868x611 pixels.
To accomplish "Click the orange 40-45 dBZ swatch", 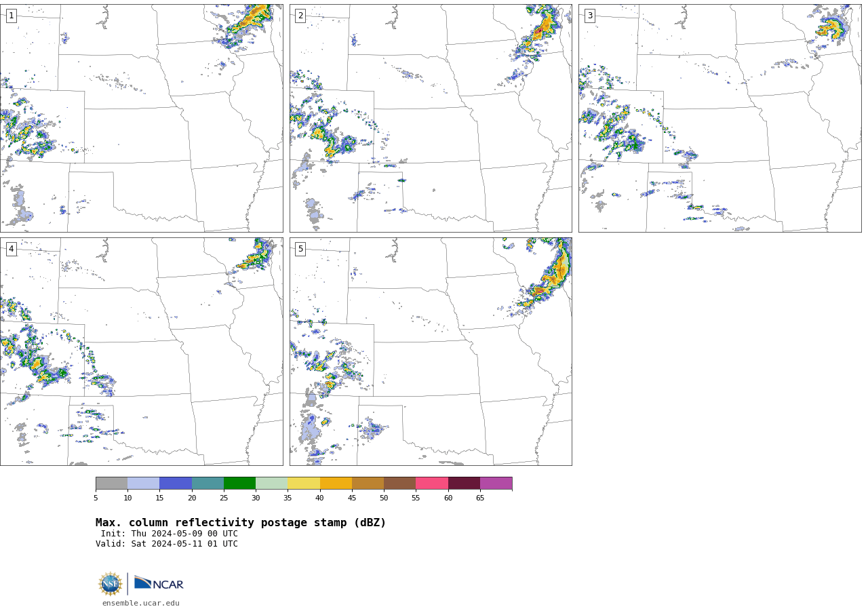I will pyautogui.click(x=336, y=483).
